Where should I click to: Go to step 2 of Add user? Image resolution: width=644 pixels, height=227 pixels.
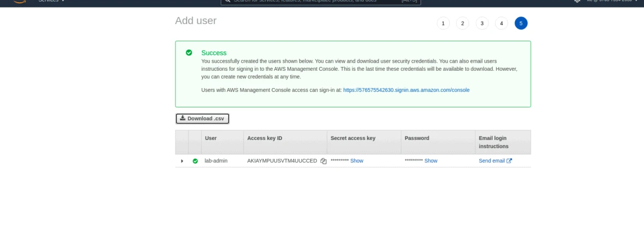(x=462, y=23)
